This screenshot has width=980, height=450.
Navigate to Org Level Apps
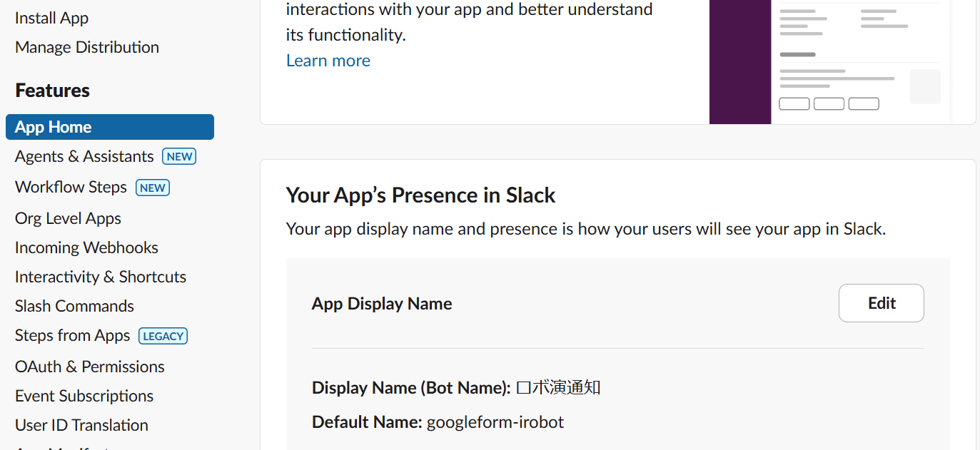tap(68, 218)
